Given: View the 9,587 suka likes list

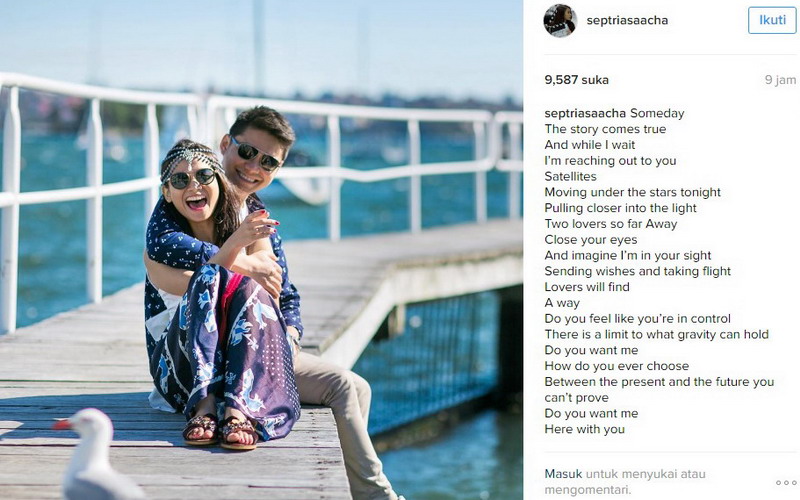Looking at the screenshot, I should [576, 80].
